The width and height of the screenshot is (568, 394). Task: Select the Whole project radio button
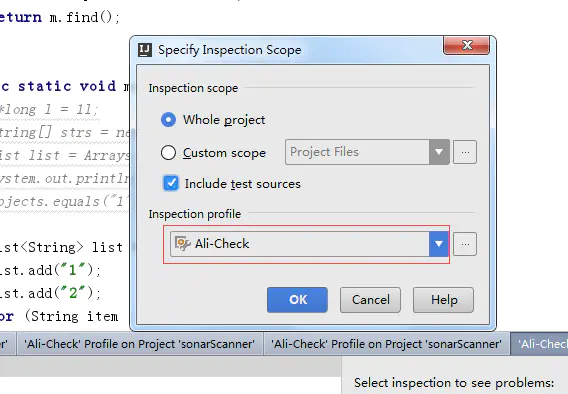[168, 120]
